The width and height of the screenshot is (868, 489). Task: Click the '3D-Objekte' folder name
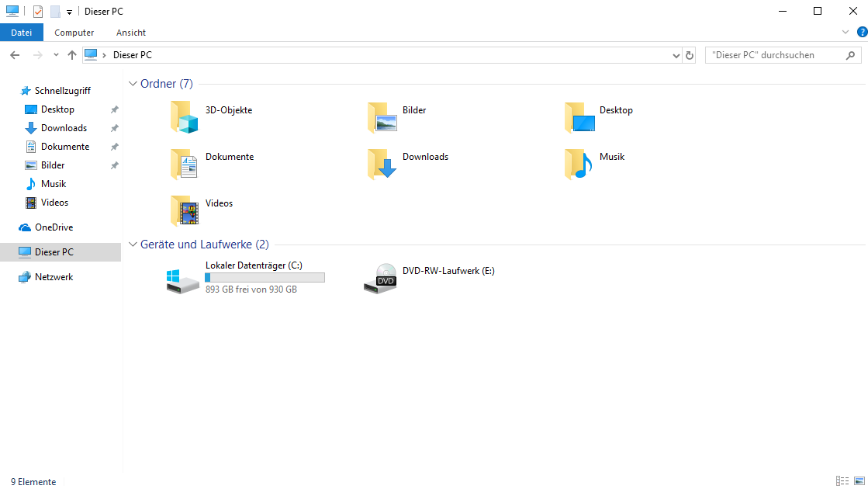click(229, 110)
